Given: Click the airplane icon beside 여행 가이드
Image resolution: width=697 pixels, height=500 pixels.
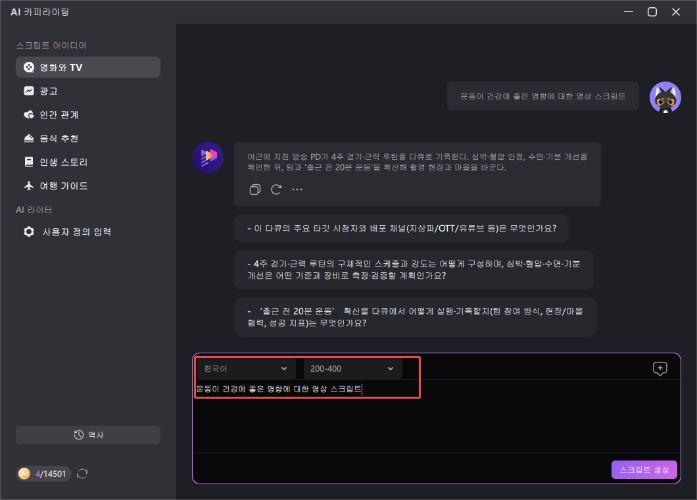Looking at the screenshot, I should [29, 185].
